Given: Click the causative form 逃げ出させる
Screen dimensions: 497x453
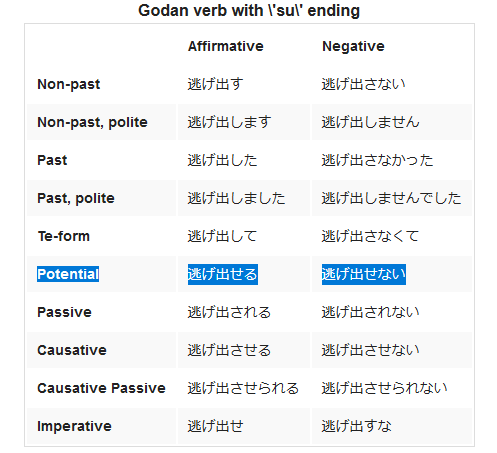Looking at the screenshot, I should 229,350.
